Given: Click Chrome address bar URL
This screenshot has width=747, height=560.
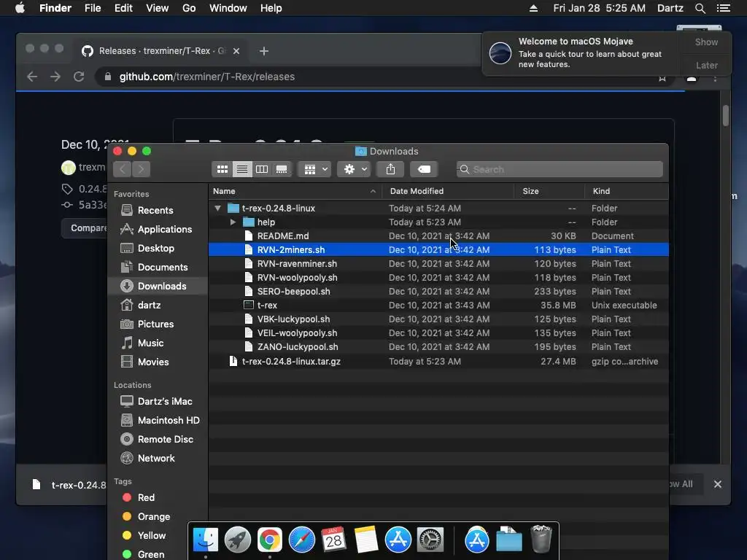Looking at the screenshot, I should coord(206,77).
